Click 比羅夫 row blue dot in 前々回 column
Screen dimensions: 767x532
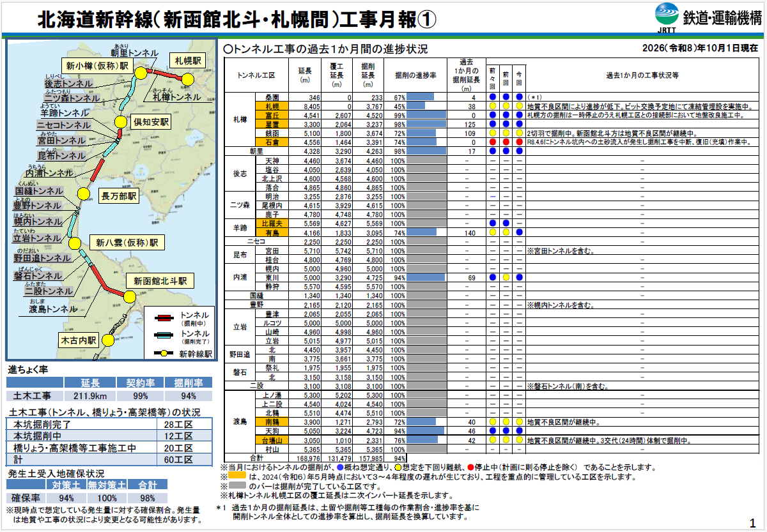click(492, 224)
